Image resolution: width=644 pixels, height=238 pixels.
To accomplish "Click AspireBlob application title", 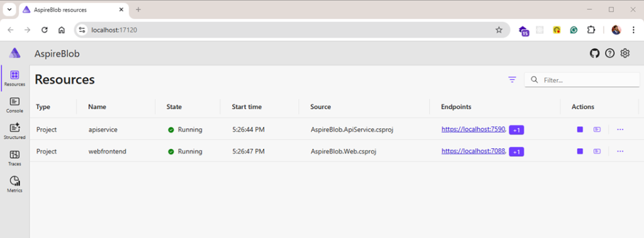I will coord(57,53).
